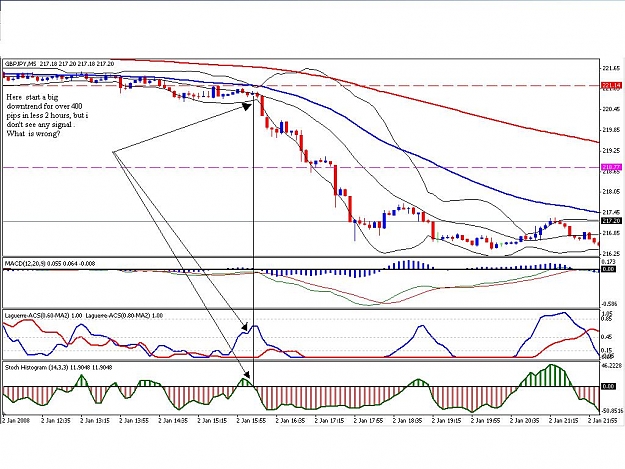Click the 218.05 price scale value
This screenshot has height=469, width=625.
click(x=612, y=192)
